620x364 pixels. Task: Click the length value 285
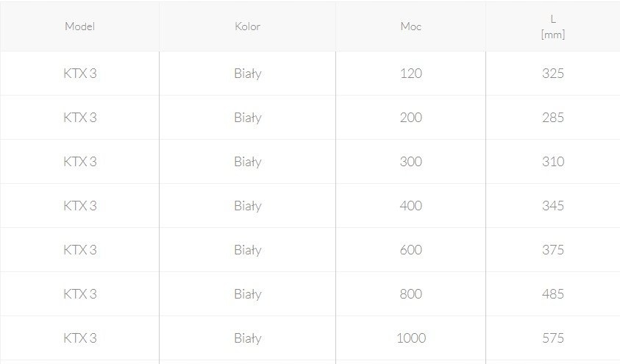coord(552,118)
